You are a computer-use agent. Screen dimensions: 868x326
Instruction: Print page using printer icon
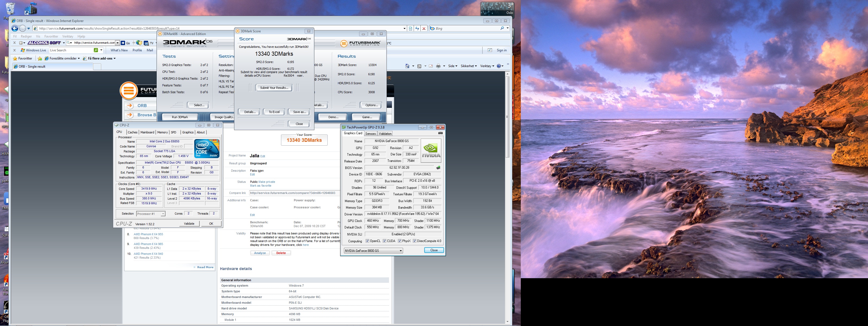point(438,66)
